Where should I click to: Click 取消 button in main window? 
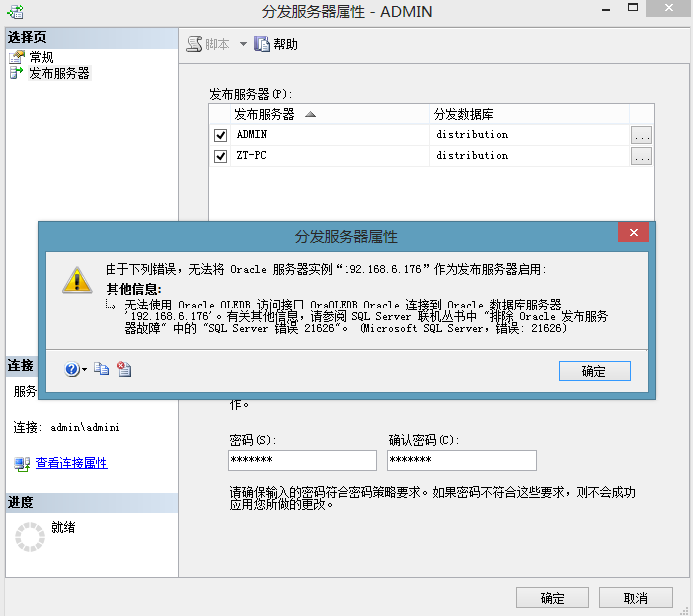[x=636, y=598]
